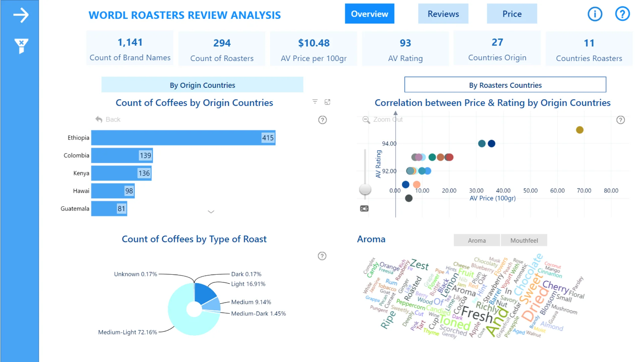The height and width of the screenshot is (362, 644).
Task: Click the Unknown 0.17% label
Action: (x=136, y=274)
